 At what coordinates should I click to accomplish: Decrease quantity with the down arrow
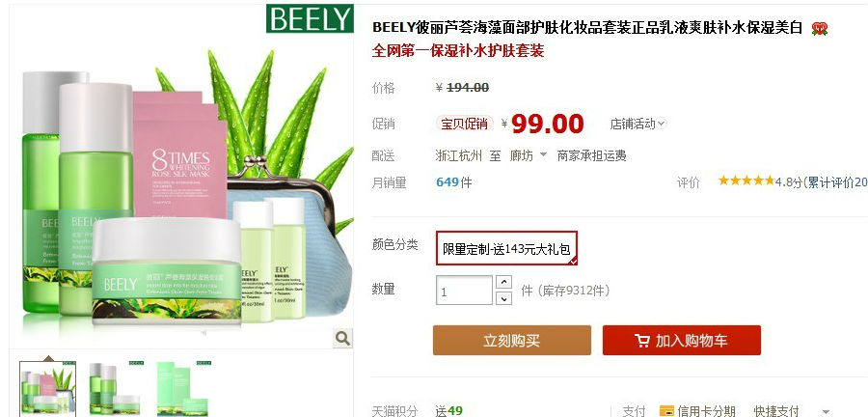pos(503,298)
